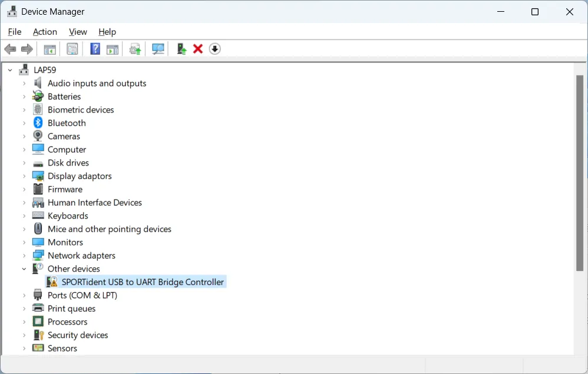Collapse the LAP59 root node

point(10,70)
